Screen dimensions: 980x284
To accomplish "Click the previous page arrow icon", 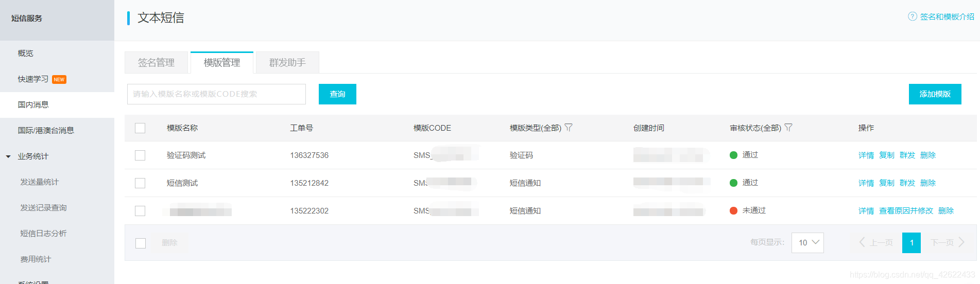I will coord(862,242).
